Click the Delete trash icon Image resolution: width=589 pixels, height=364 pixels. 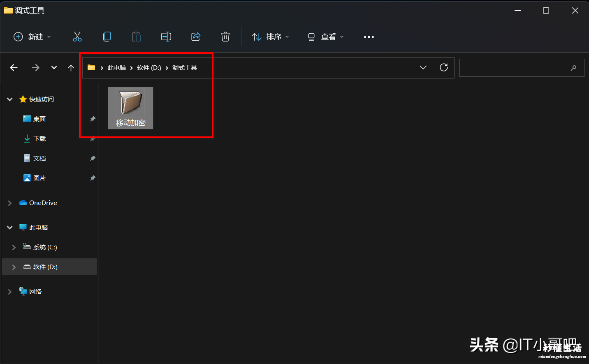click(225, 37)
